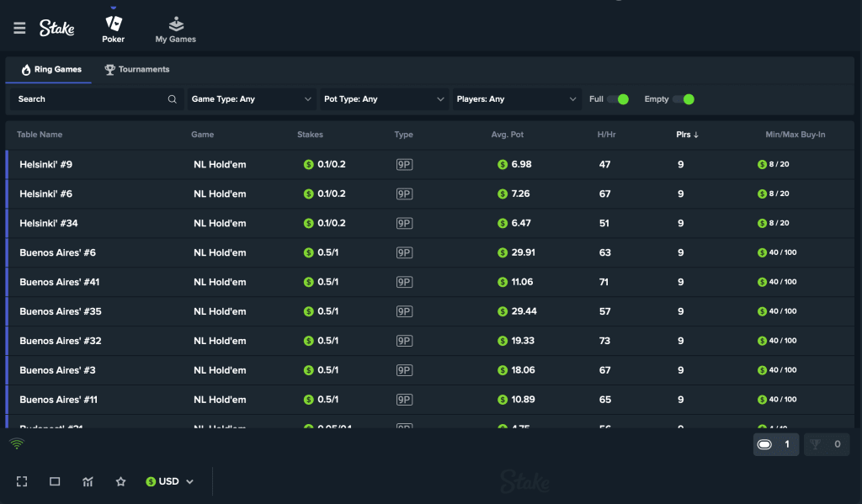Expand the Players filter dropdown
This screenshot has width=862, height=504.
[x=517, y=98]
